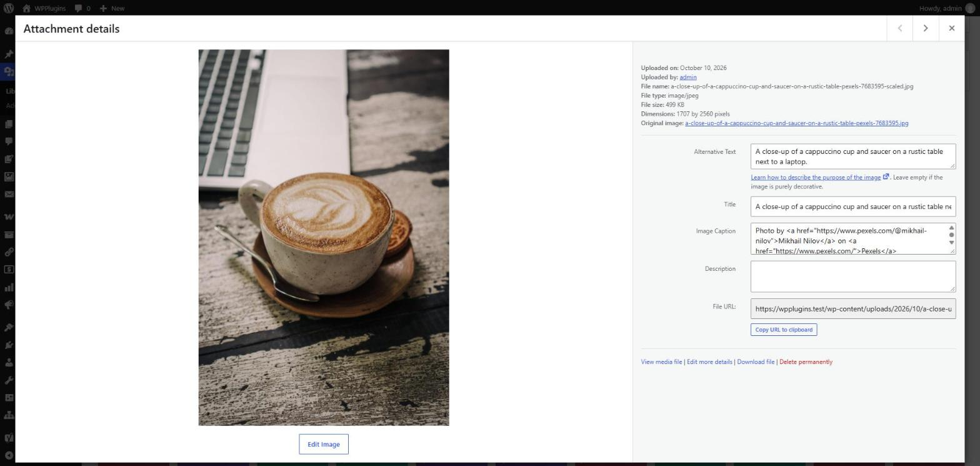Open the Media icon in the sidebar

[9, 71]
